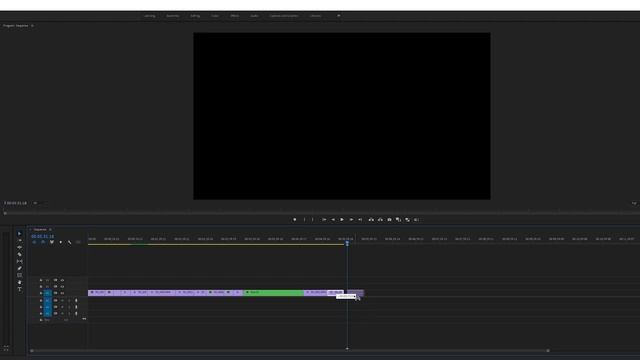Select the Rectangle tool
The width and height of the screenshot is (640, 360).
(19, 275)
